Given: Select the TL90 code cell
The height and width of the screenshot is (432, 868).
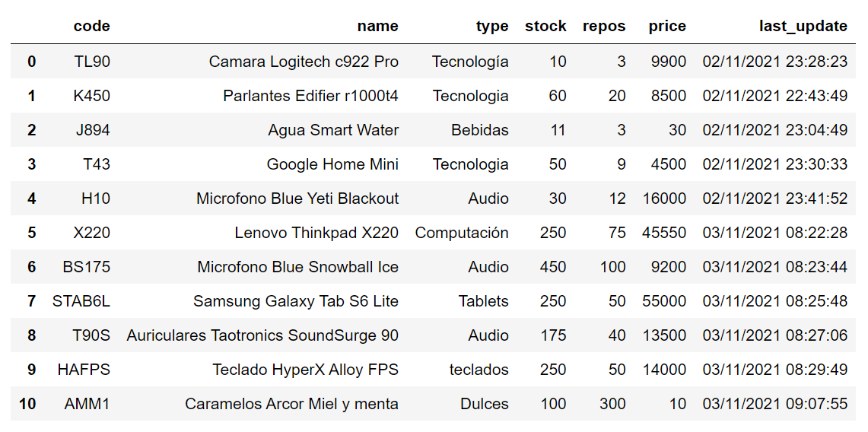Looking at the screenshot, I should tap(92, 62).
